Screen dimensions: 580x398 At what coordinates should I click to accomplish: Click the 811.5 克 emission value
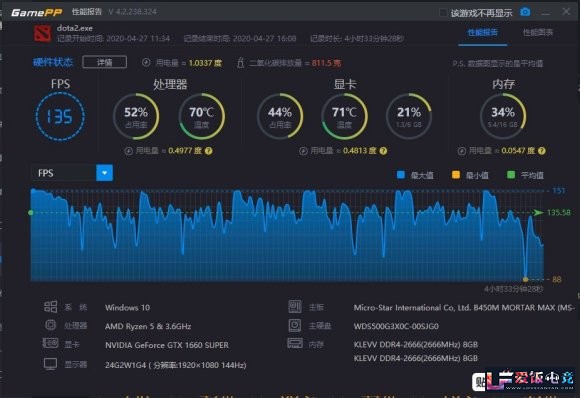(326, 63)
